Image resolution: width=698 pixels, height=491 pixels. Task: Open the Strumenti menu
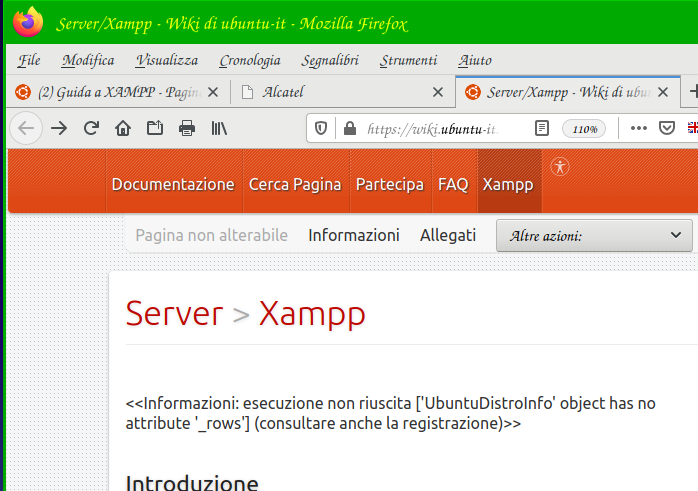point(408,60)
